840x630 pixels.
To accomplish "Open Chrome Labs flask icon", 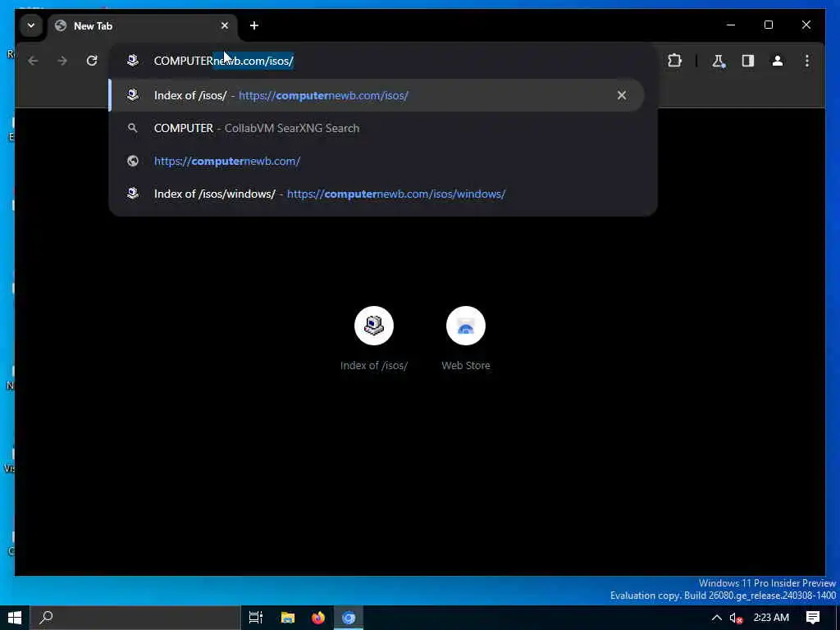I will pos(719,61).
